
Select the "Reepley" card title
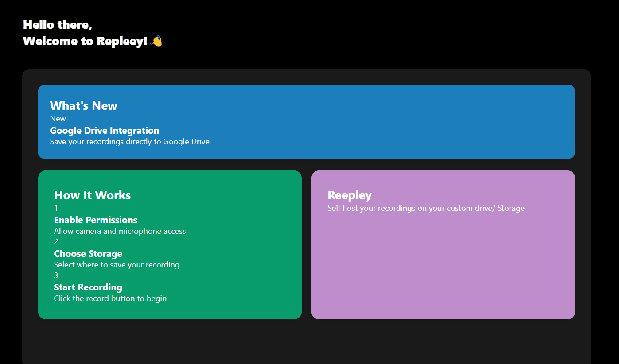(349, 195)
